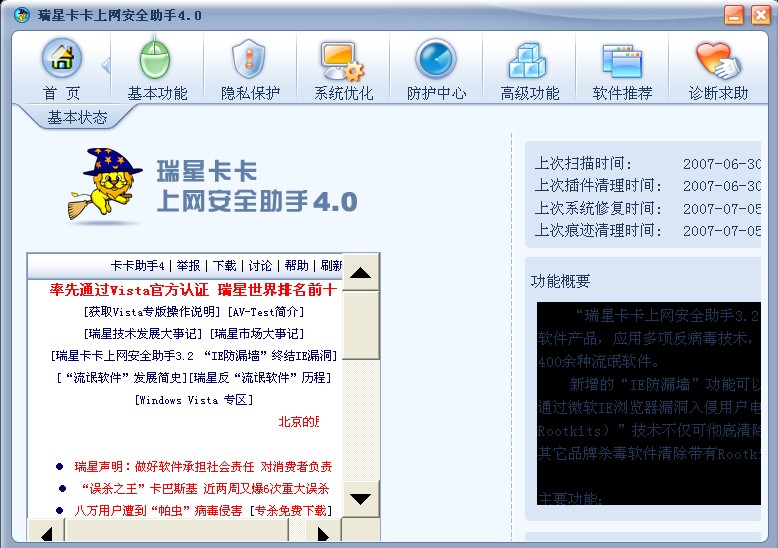The image size is (778, 548).
Task: Minimize the Rising Kaka window
Action: [734, 15]
